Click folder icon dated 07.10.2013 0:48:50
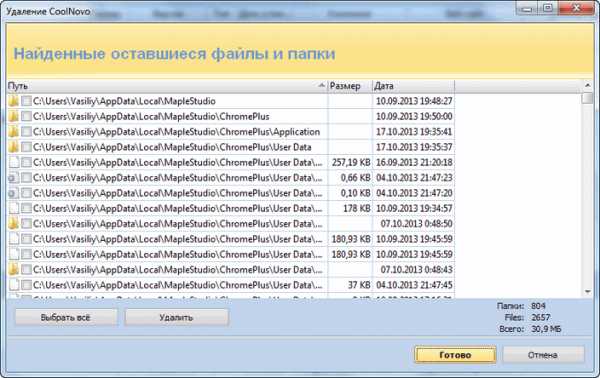600x378 pixels. pos(13,223)
